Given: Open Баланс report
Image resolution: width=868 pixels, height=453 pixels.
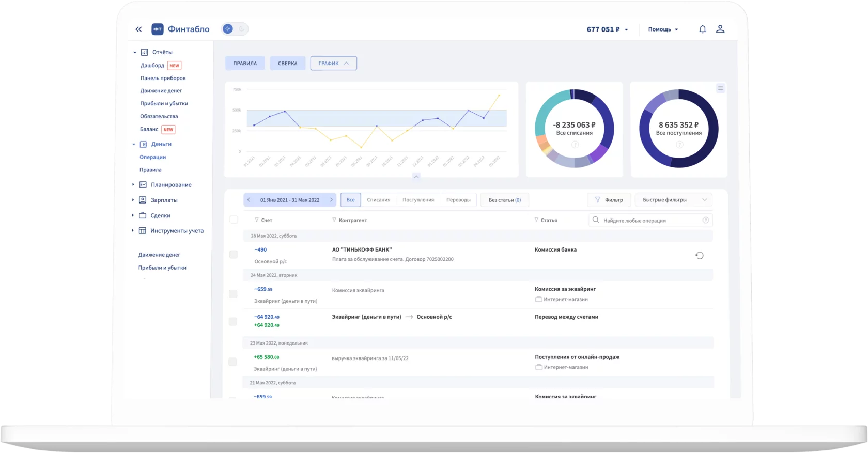Looking at the screenshot, I should [149, 129].
